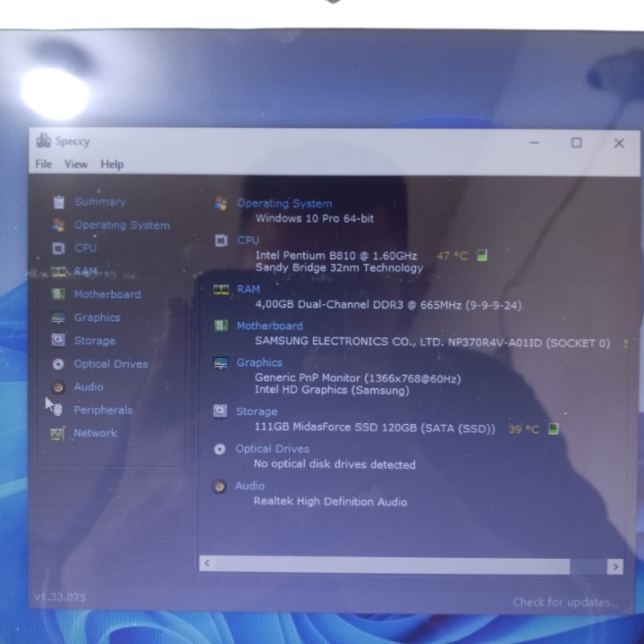Open the Help menu
Image resolution: width=644 pixels, height=644 pixels.
(x=112, y=165)
